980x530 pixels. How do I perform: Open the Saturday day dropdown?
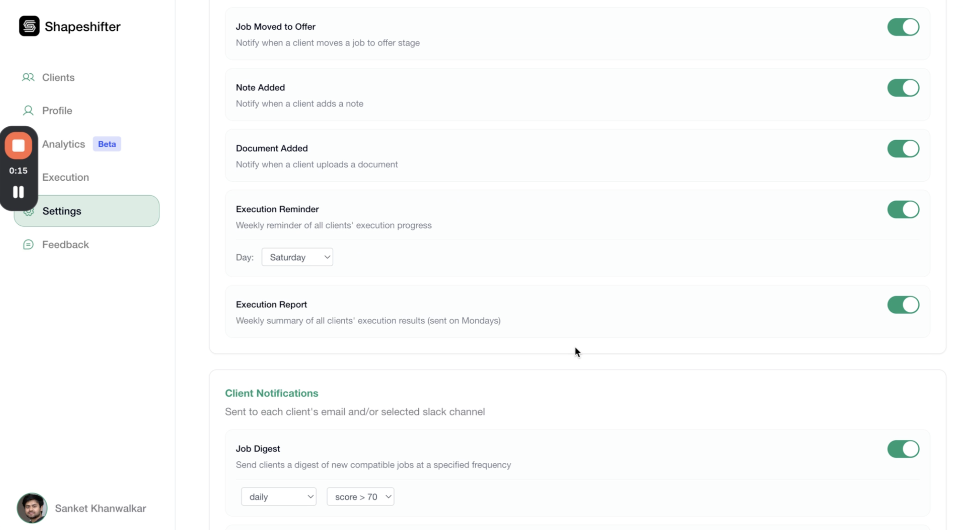[297, 257]
